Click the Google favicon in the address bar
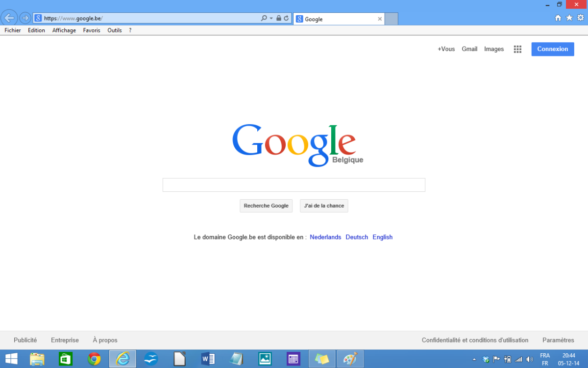 (x=38, y=18)
